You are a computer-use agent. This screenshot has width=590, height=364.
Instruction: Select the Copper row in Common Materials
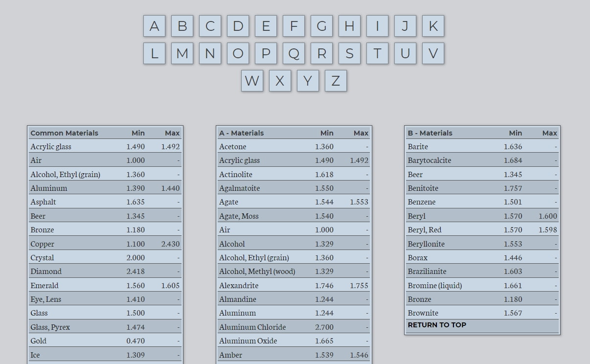click(x=105, y=244)
